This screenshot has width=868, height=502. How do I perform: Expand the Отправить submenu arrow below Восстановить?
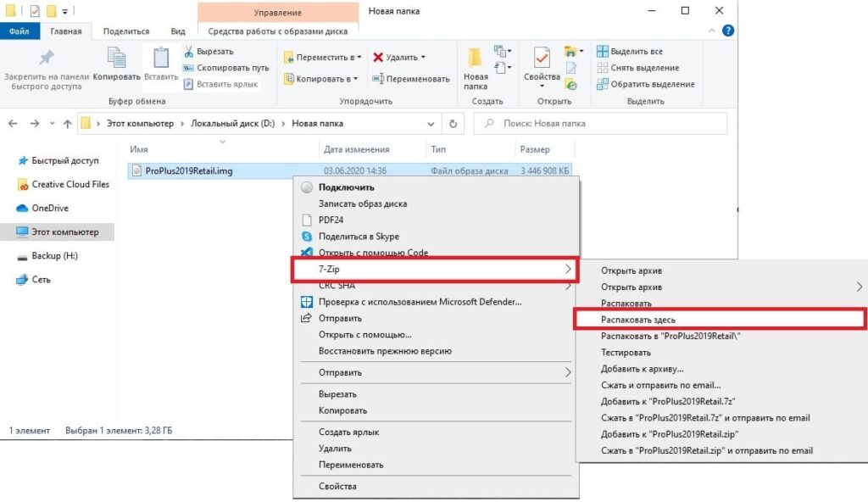(568, 372)
